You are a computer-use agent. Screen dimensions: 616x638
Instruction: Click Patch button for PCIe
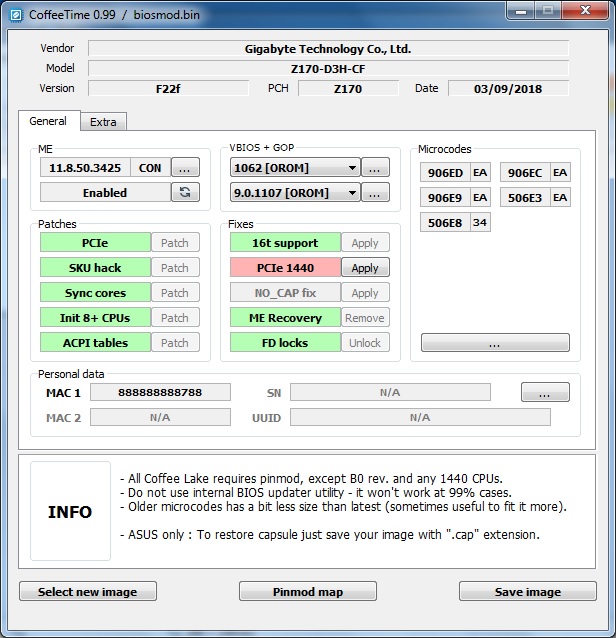tap(175, 243)
